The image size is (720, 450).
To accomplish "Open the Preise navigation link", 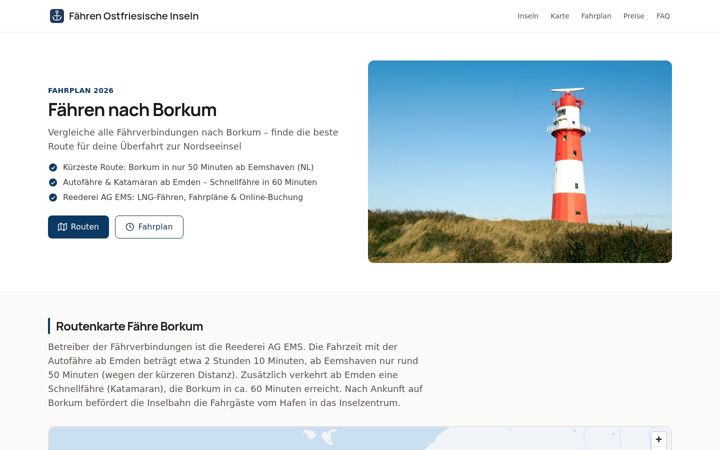I will click(x=633, y=16).
